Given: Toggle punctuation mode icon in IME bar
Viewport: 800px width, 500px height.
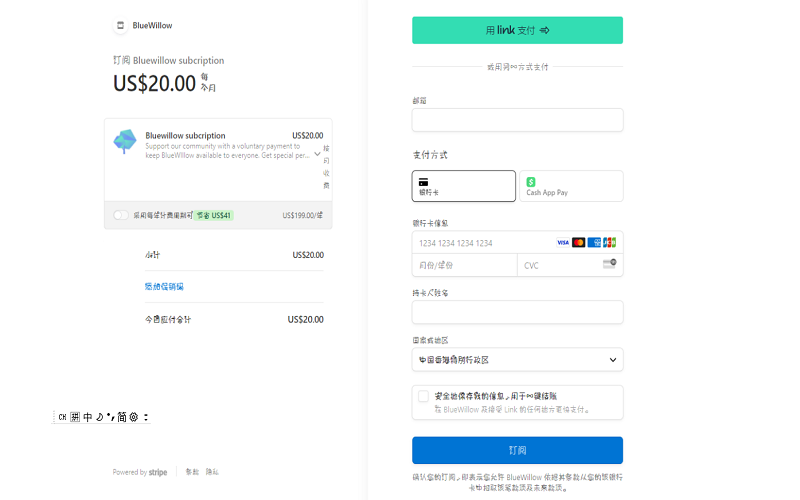Looking at the screenshot, I should pos(111,417).
